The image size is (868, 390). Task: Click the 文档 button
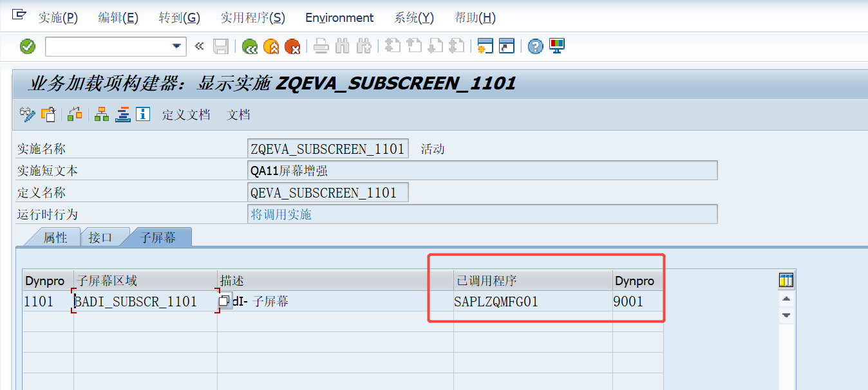tap(238, 115)
